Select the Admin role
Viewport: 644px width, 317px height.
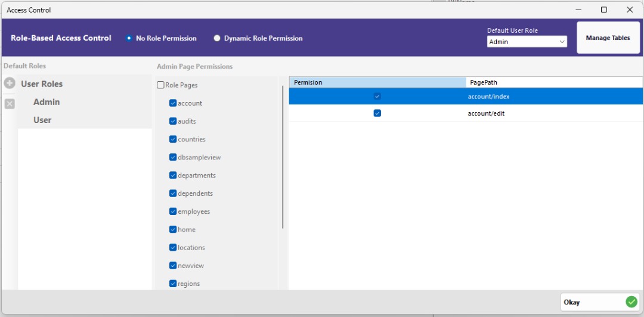coord(47,102)
